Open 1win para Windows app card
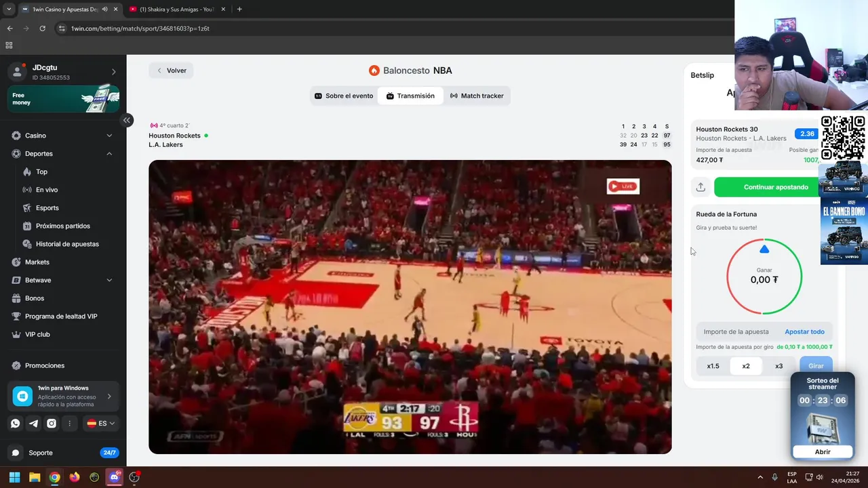This screenshot has height=488, width=868. coord(63,396)
